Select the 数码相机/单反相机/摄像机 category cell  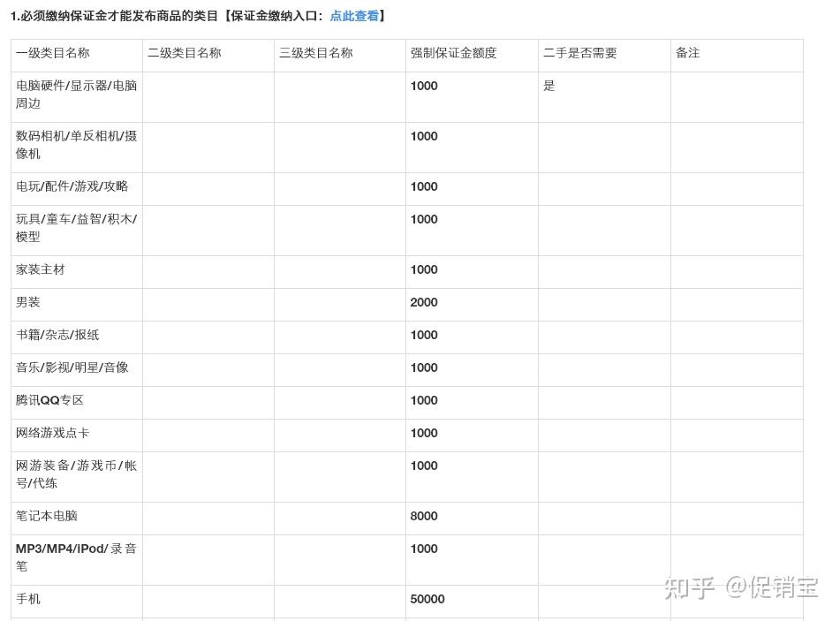[x=77, y=148]
